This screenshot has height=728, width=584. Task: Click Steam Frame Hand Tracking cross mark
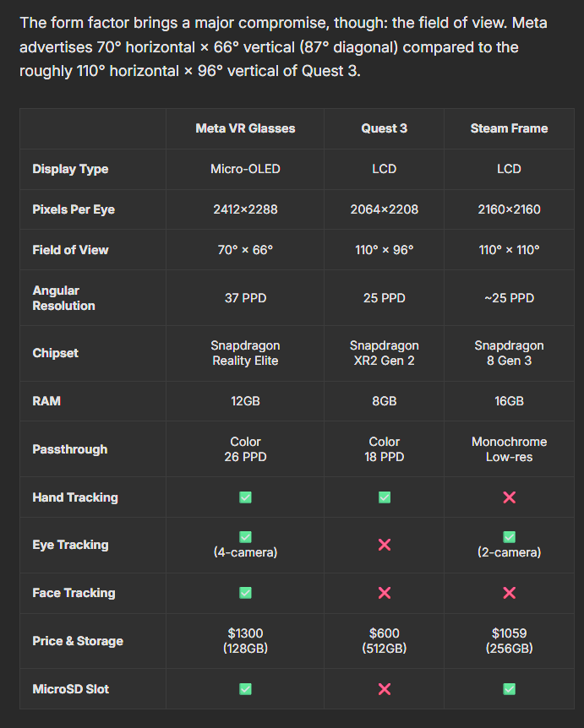coord(509,497)
